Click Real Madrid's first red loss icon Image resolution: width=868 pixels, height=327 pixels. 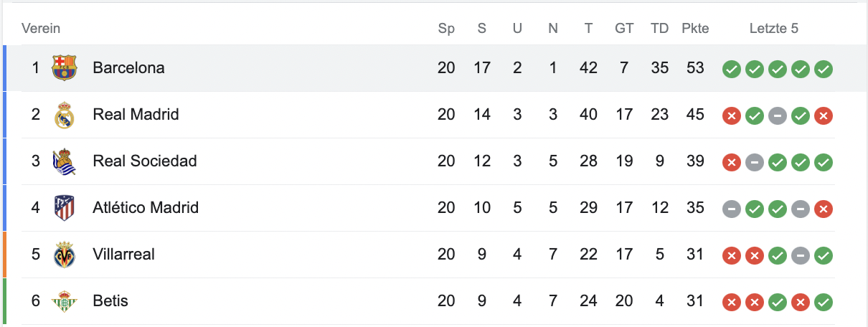(731, 115)
